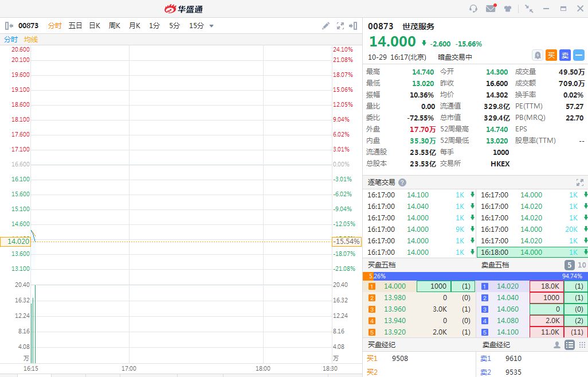Open customer service headset icon
588x377 pixels.
473,9
